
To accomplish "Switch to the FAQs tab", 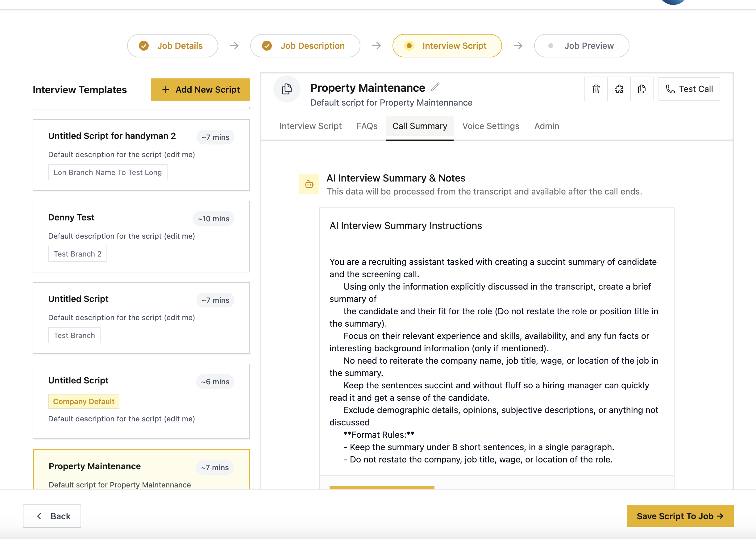I will click(367, 126).
